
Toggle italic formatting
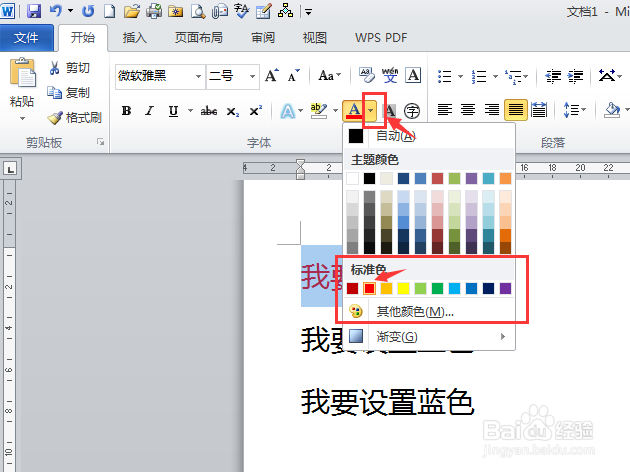(x=149, y=110)
